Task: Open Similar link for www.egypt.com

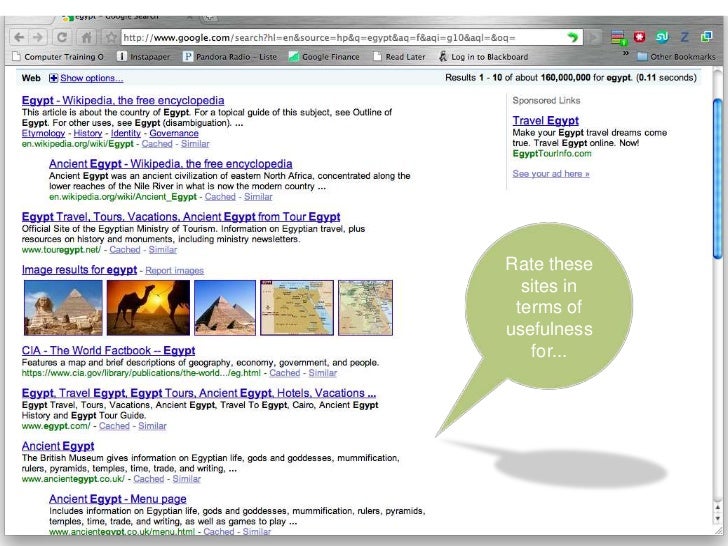Action: pyautogui.click(x=152, y=426)
